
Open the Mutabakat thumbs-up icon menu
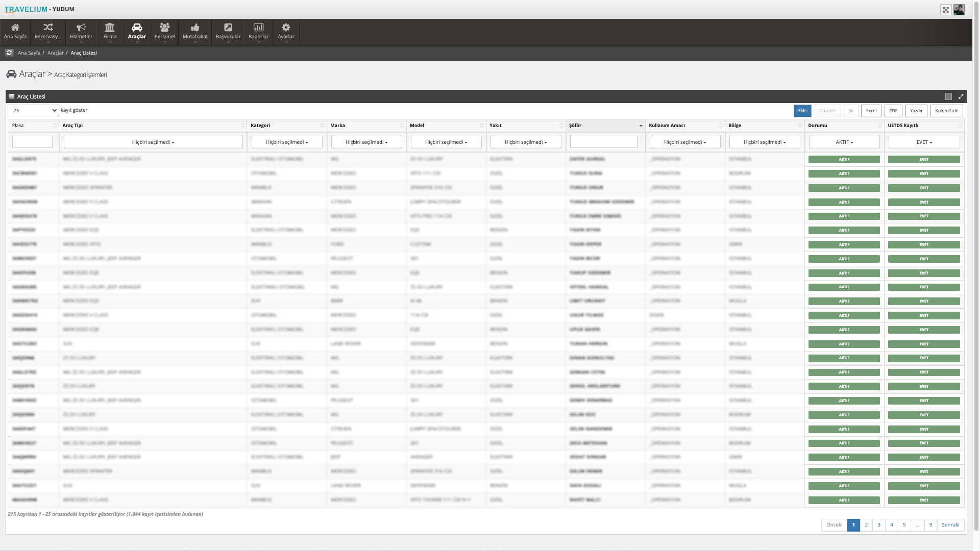pos(195,31)
